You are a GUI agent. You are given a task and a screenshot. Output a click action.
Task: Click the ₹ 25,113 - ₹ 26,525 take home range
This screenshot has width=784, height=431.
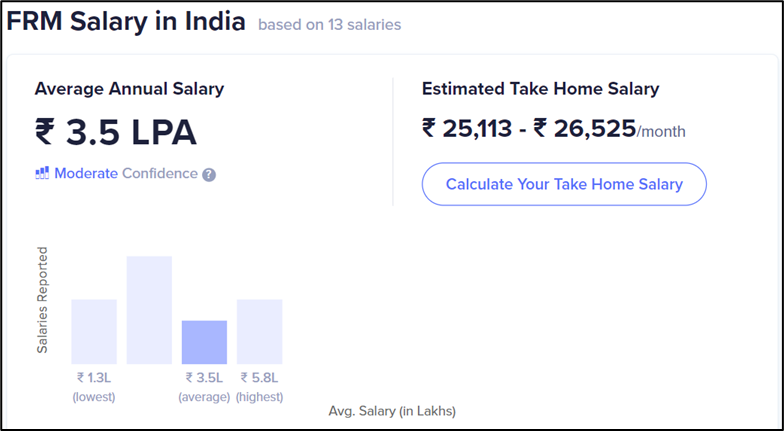(x=529, y=128)
